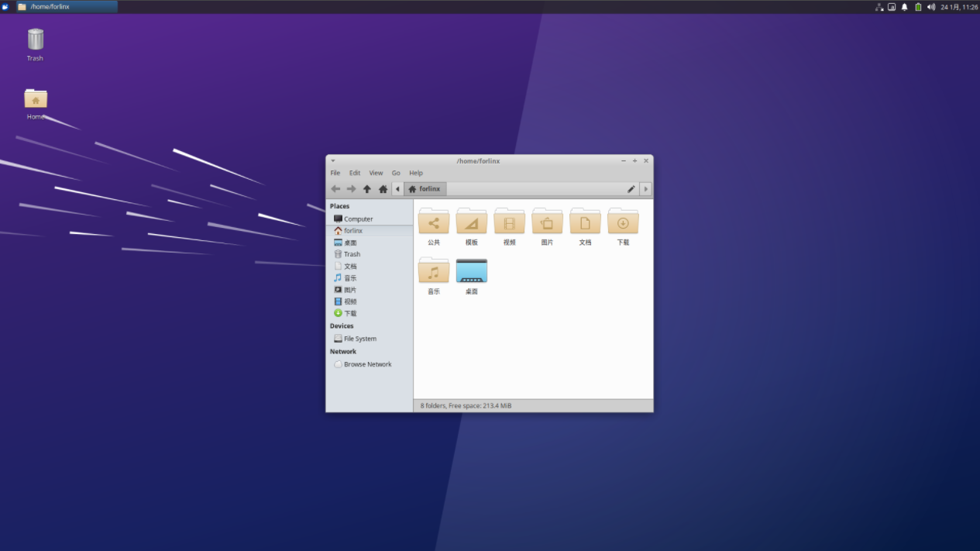Go back with the left arrow toolbar icon

click(x=335, y=189)
